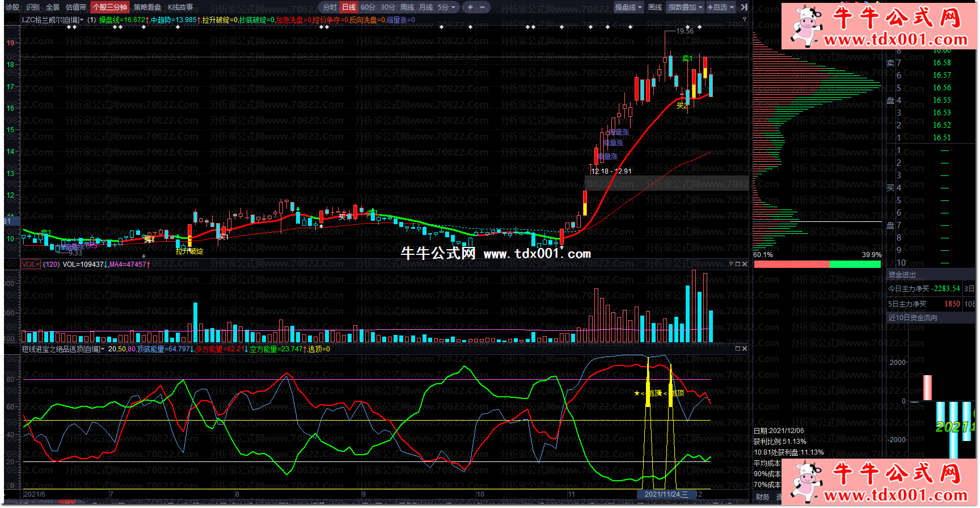Click the 中趋势=13.985 indicator value

[x=174, y=20]
